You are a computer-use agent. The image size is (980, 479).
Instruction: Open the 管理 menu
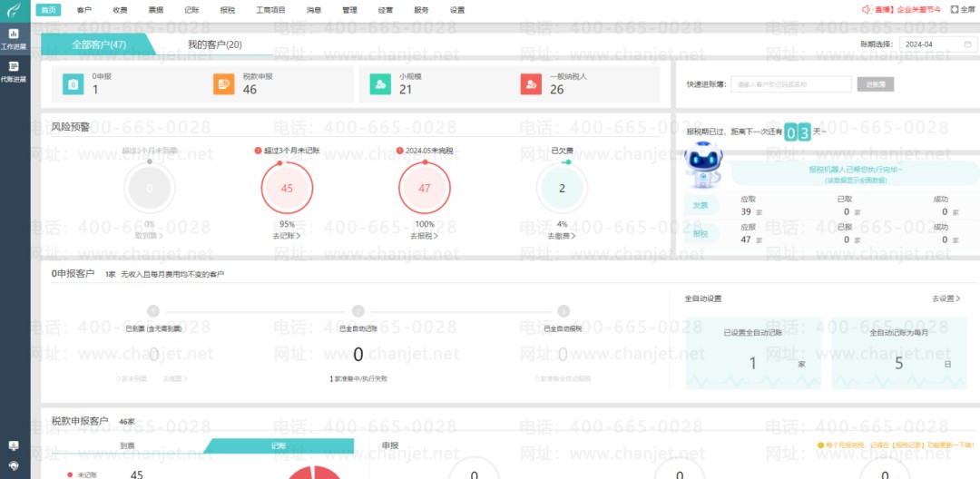pos(349,10)
